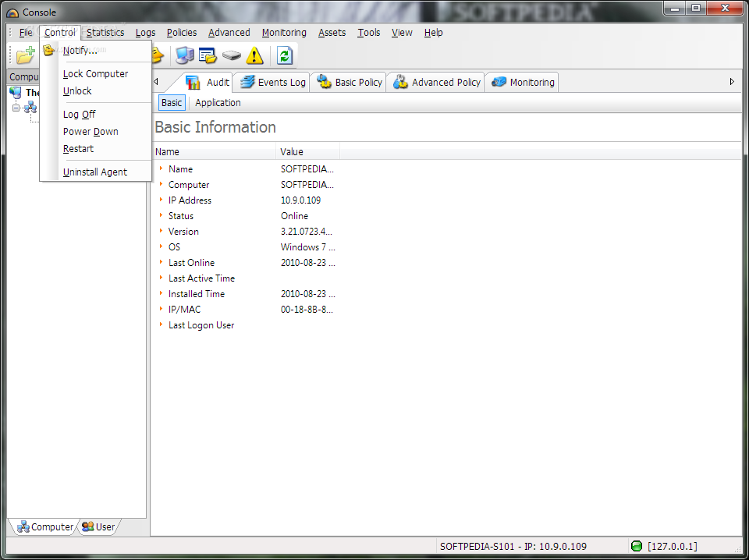The height and width of the screenshot is (560, 749).
Task: Click the new folder icon with green plus
Action: pyautogui.click(x=25, y=55)
